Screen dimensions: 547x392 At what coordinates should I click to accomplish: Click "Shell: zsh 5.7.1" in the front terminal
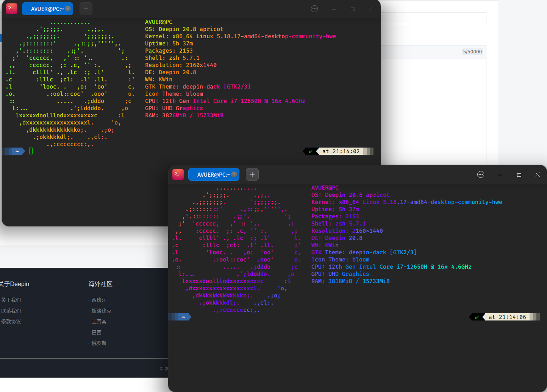click(339, 224)
